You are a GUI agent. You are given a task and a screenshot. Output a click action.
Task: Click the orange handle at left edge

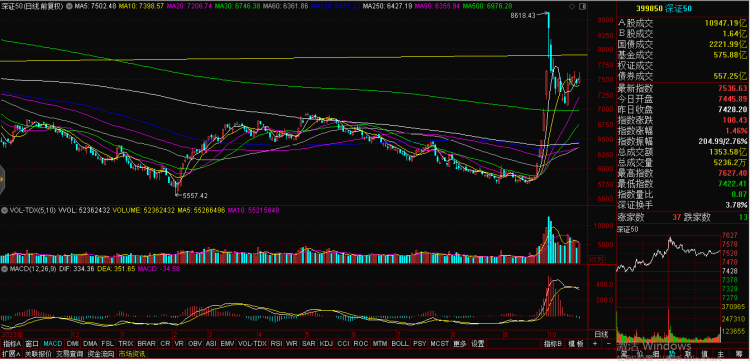(x=2, y=180)
